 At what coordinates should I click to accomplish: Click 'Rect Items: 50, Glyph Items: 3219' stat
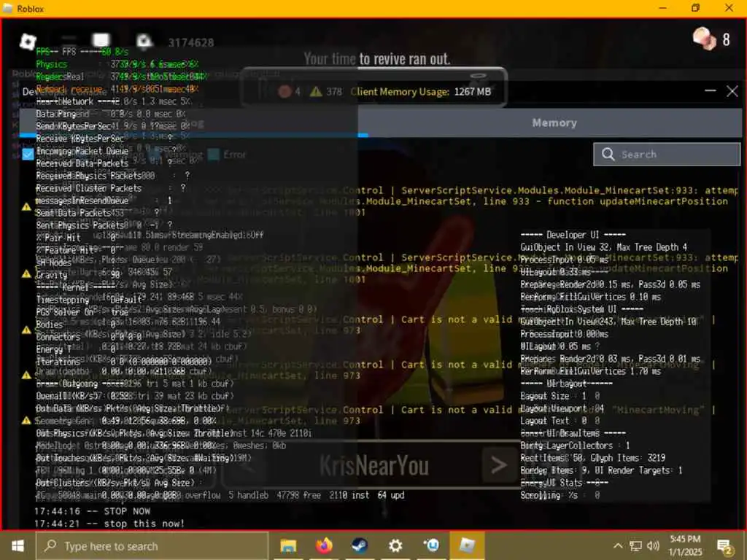[592, 458]
